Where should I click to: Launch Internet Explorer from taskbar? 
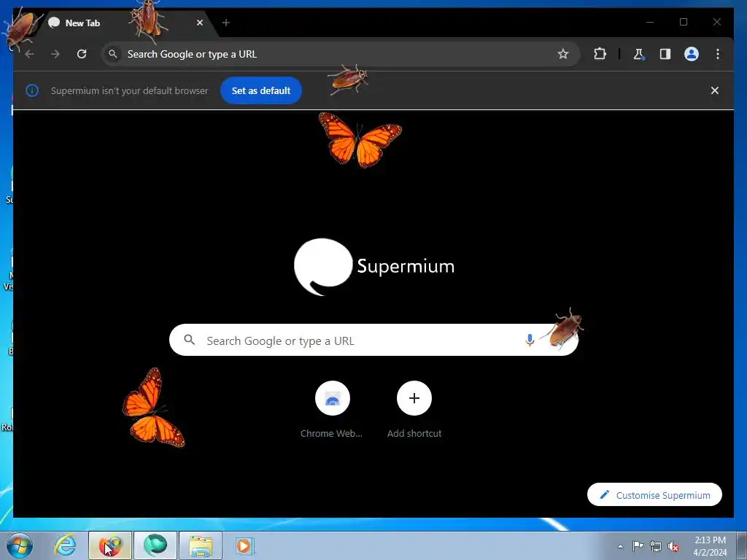tap(65, 545)
